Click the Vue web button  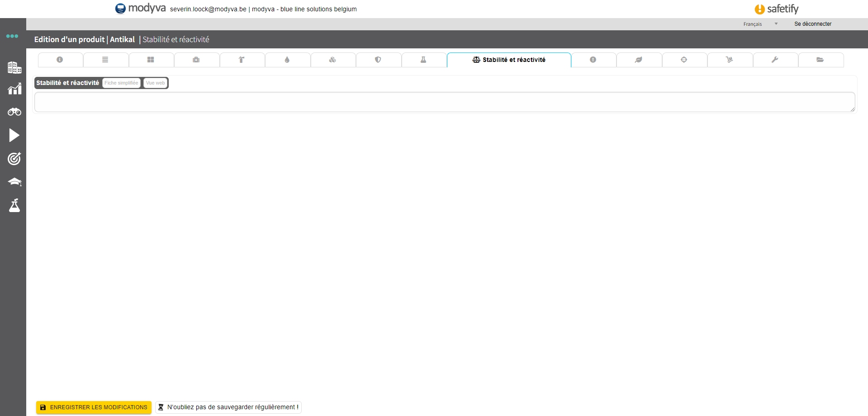coord(155,83)
